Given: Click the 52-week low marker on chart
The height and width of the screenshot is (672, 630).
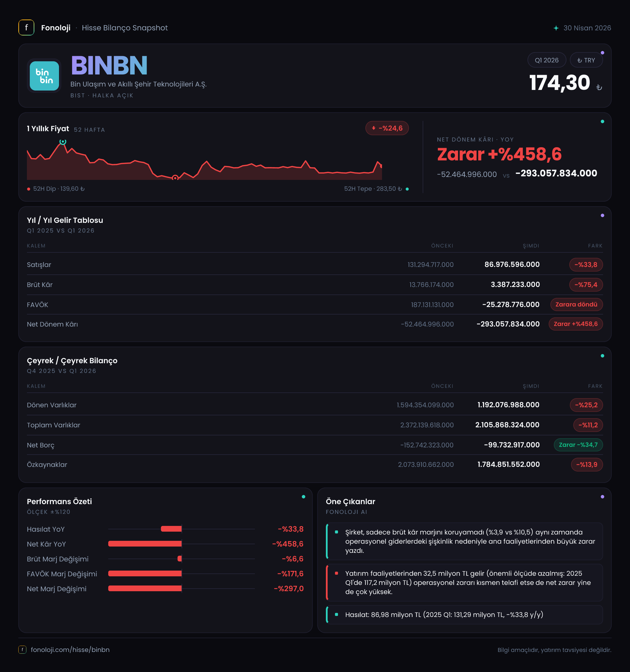Looking at the screenshot, I should [x=175, y=178].
